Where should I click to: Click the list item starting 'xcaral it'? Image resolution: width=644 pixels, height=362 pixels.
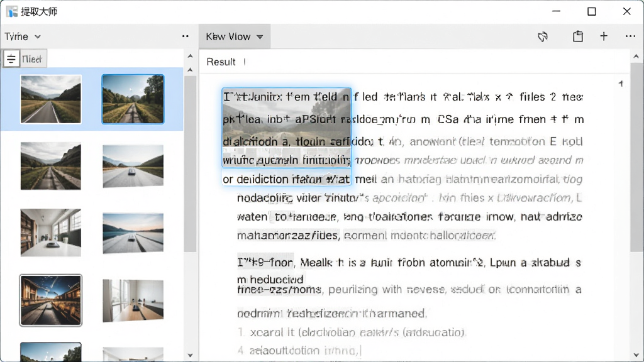click(352, 332)
